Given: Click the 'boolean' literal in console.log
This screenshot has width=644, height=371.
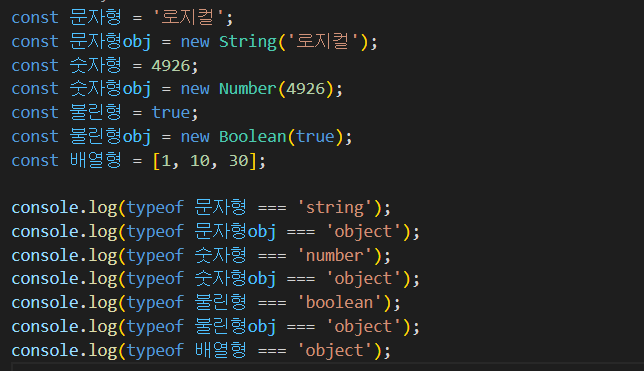Looking at the screenshot, I should point(340,303).
